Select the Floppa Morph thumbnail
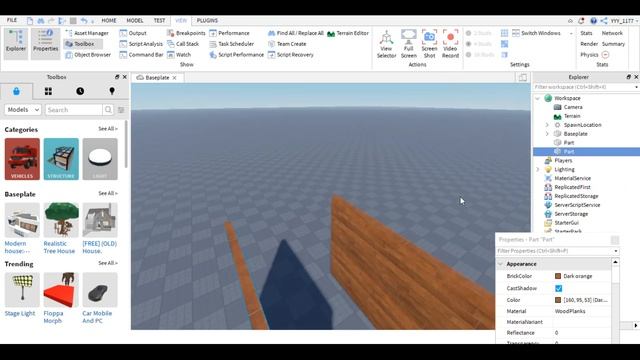 pos(61,290)
